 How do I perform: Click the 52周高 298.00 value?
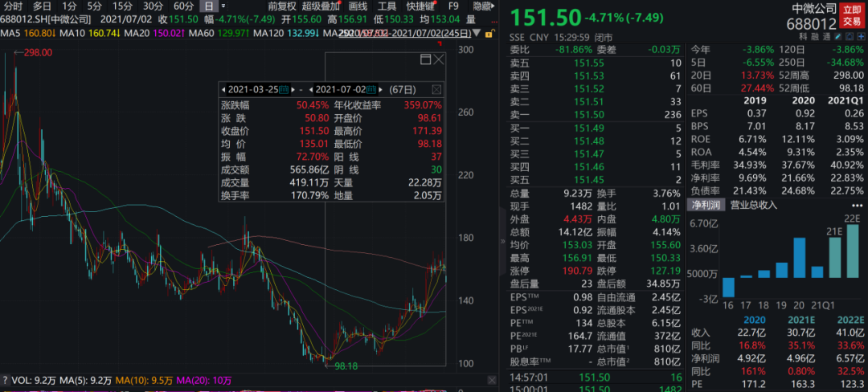[848, 76]
